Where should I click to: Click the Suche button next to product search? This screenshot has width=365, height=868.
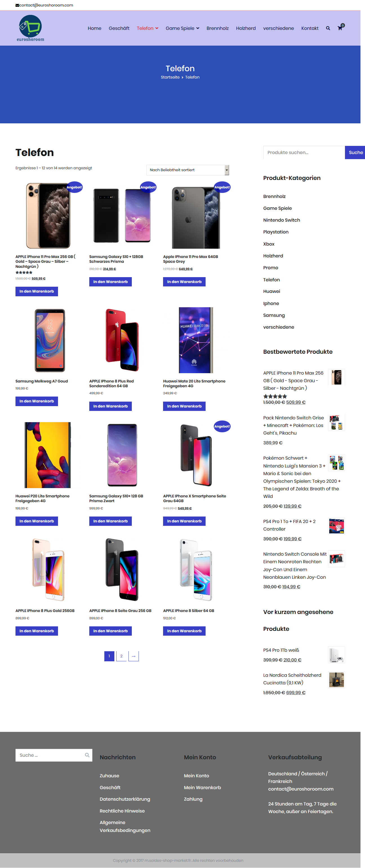coord(355,152)
